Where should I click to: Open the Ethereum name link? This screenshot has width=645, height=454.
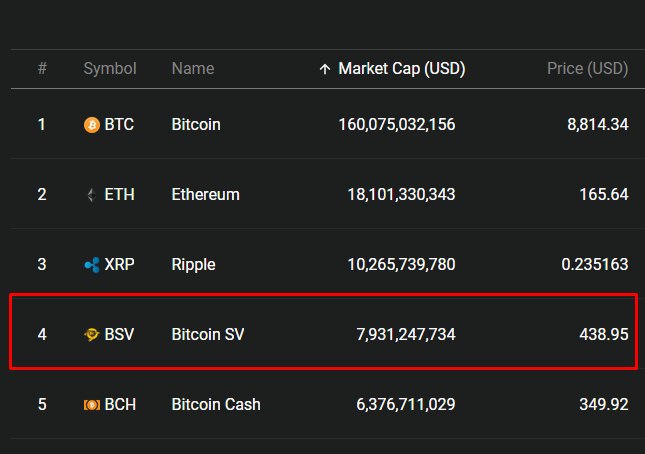pyautogui.click(x=205, y=195)
